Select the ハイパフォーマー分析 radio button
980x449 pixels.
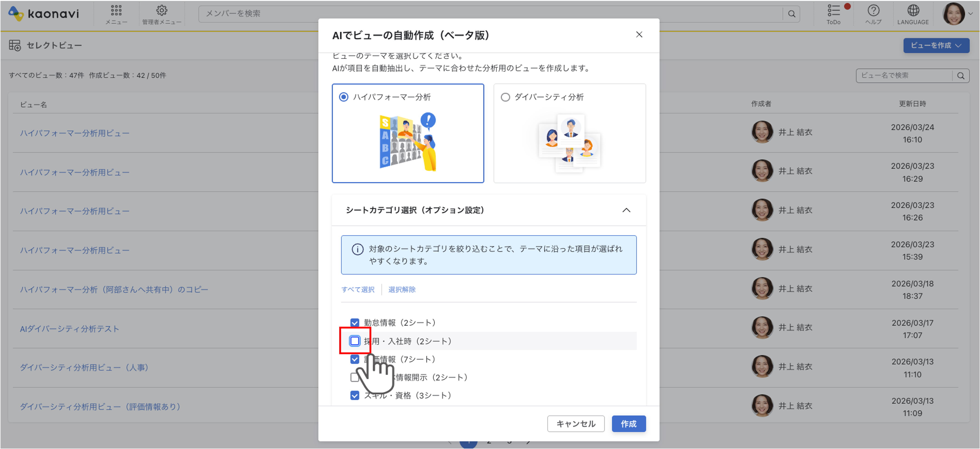click(344, 97)
